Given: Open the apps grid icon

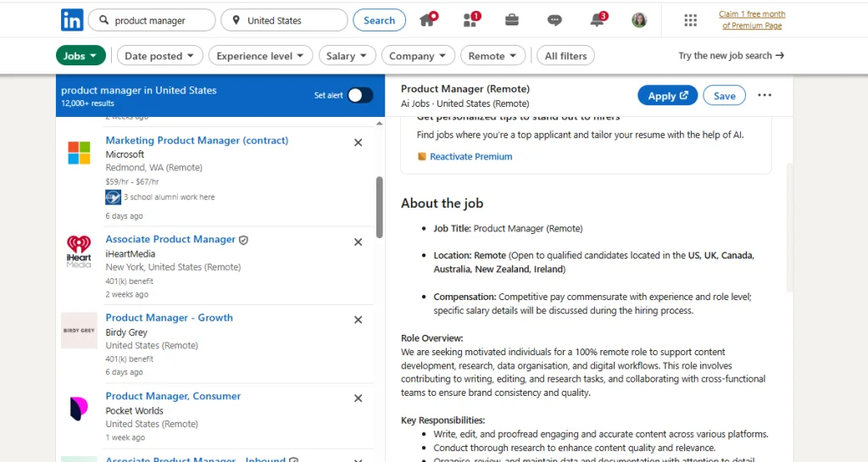Looking at the screenshot, I should tap(690, 20).
